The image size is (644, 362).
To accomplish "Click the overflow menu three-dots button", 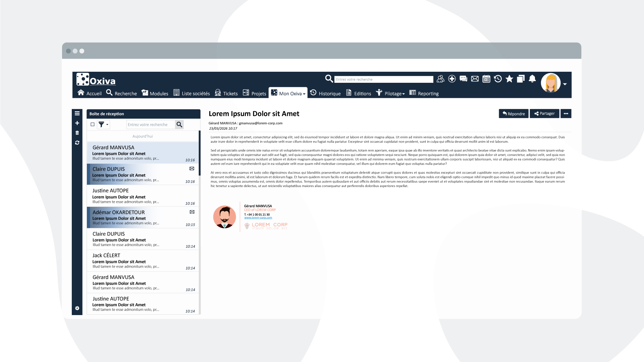I will pos(567,113).
